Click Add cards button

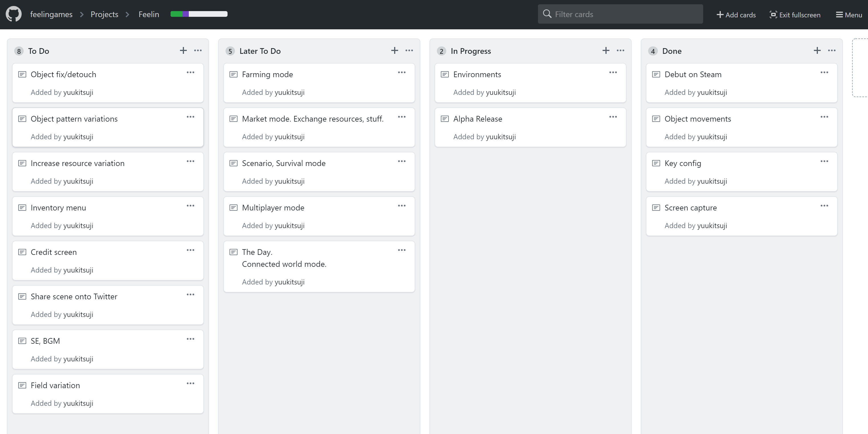(x=736, y=15)
